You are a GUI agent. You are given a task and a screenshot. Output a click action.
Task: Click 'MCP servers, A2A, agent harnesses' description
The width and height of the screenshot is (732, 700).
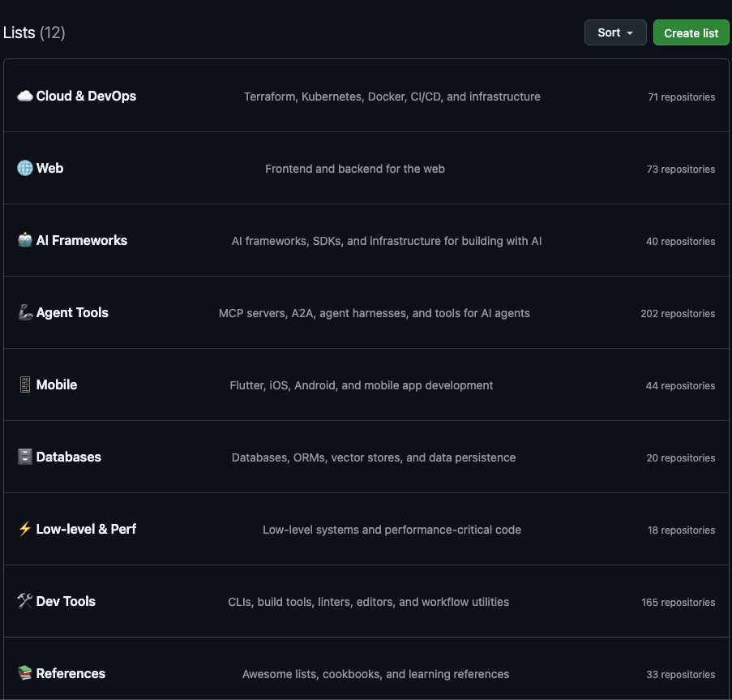tap(375, 313)
